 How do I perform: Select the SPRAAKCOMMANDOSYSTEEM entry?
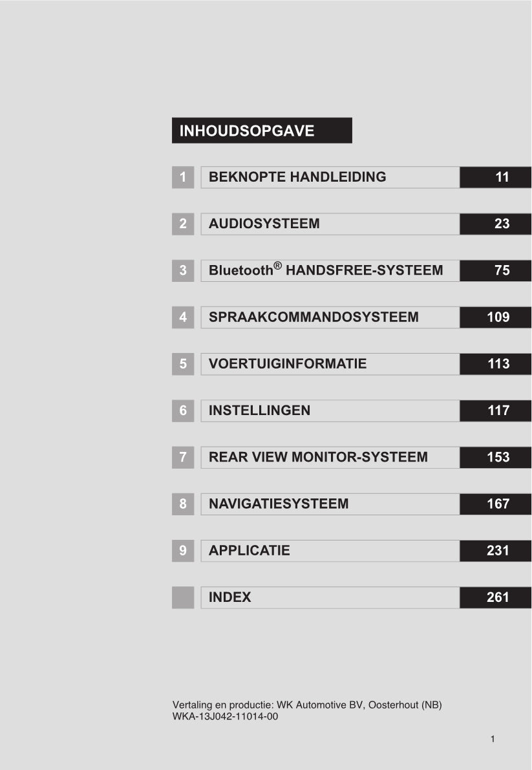tap(314, 317)
